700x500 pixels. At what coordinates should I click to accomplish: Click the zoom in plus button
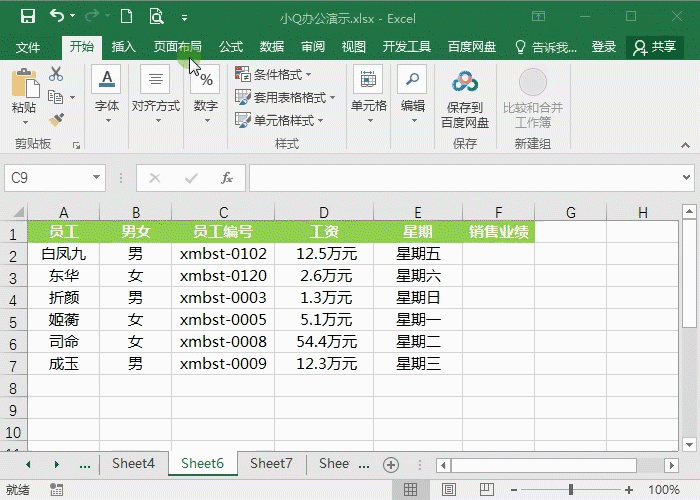628,490
